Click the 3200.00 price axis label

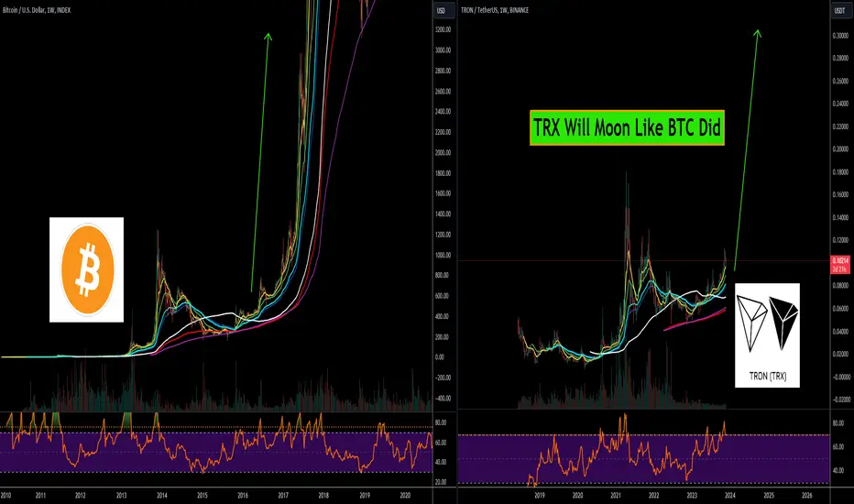(443, 29)
